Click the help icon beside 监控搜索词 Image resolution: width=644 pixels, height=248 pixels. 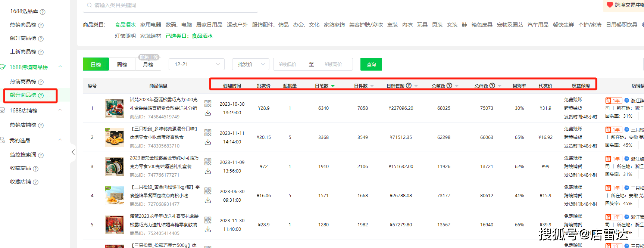coord(41,155)
